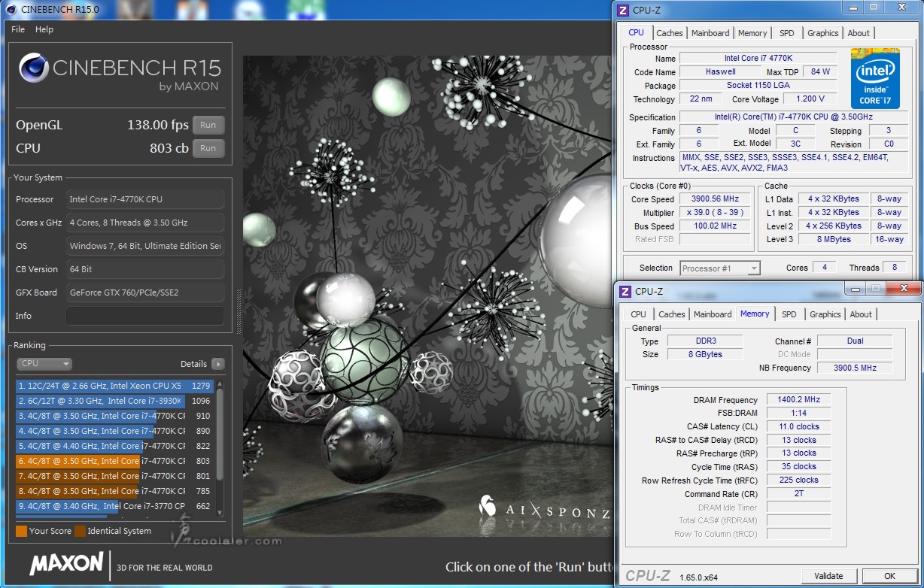Run the CPU benchmark
Image resolution: width=924 pixels, height=588 pixels.
208,148
